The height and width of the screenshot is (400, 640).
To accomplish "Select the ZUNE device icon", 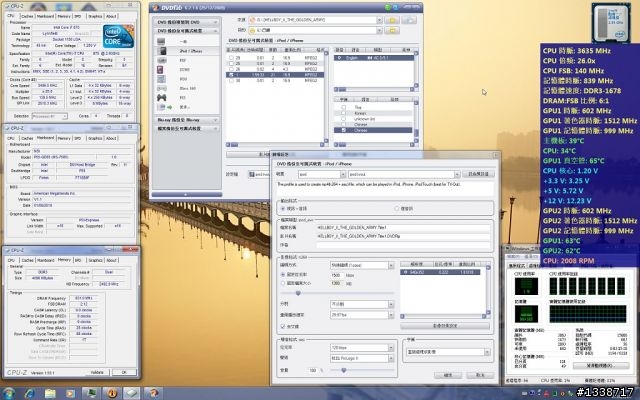I will (160, 69).
